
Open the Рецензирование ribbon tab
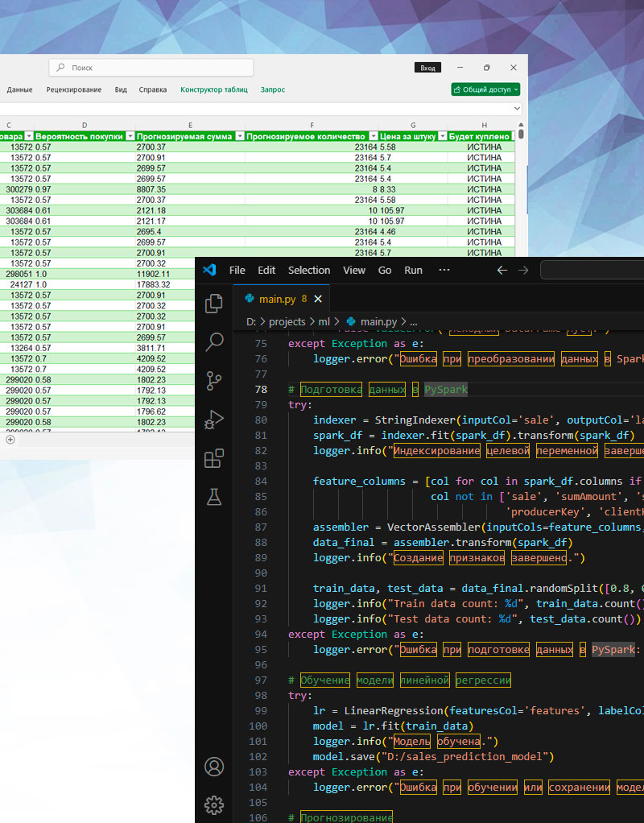[x=74, y=89]
